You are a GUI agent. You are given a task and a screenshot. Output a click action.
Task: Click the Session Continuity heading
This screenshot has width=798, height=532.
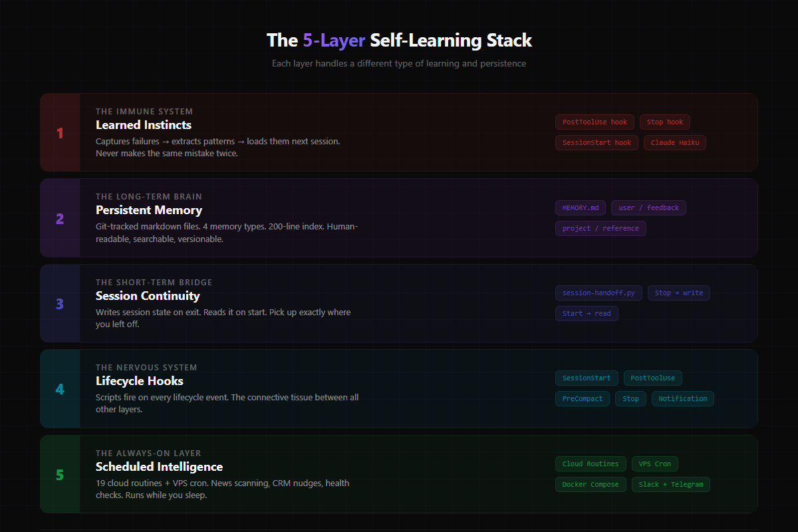pyautogui.click(x=148, y=296)
